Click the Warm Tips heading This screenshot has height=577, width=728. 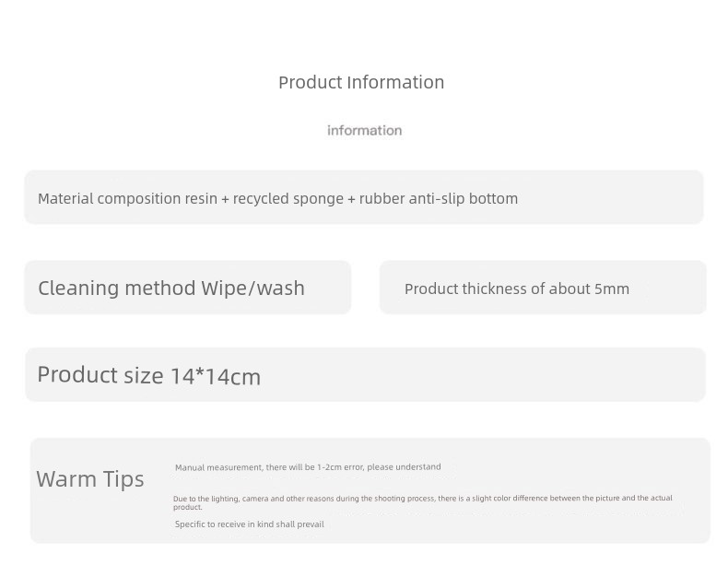point(90,479)
